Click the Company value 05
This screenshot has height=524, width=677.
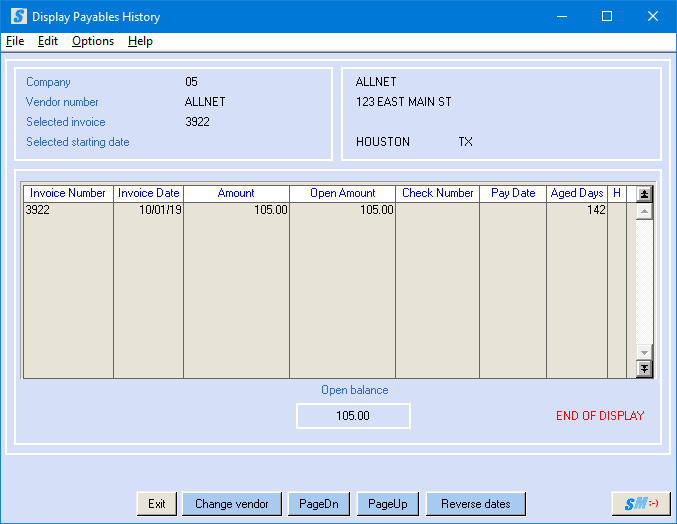click(x=191, y=82)
